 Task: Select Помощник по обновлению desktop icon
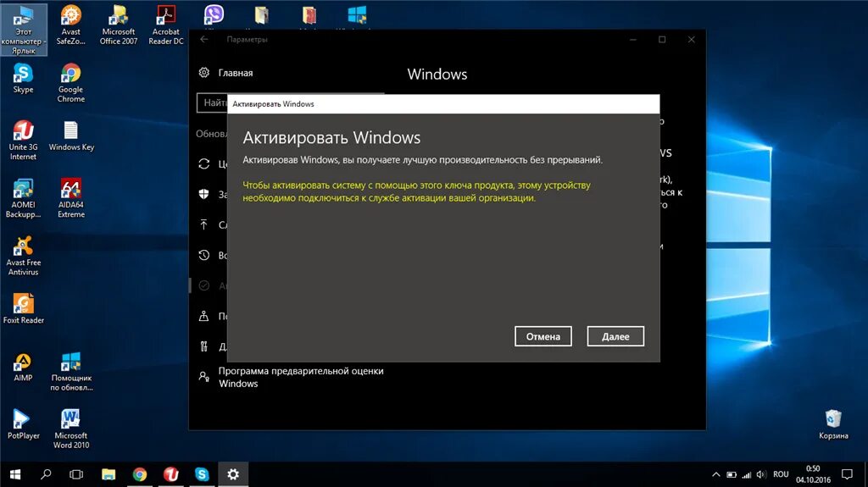[x=71, y=371]
